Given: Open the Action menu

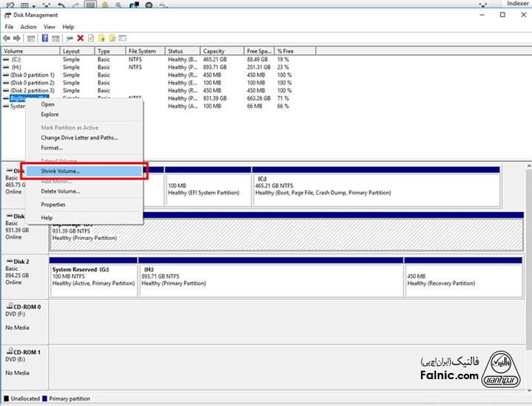Looking at the screenshot, I should point(28,27).
